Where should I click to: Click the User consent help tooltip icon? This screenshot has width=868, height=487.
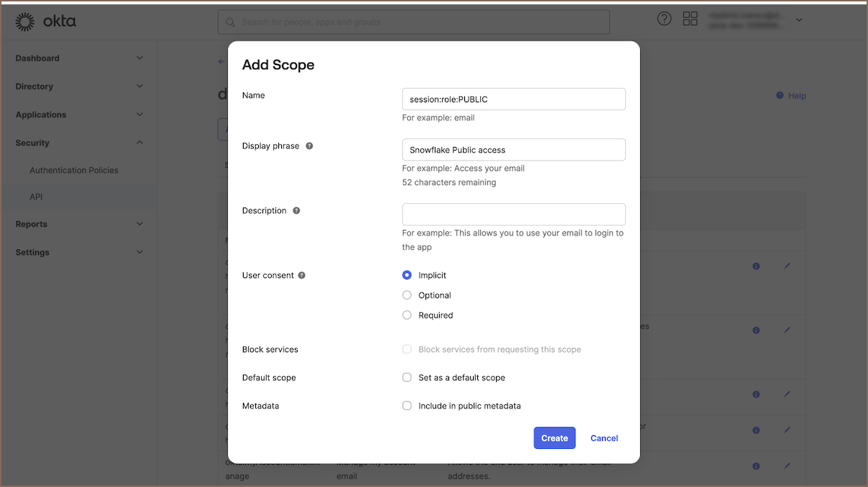coord(301,275)
